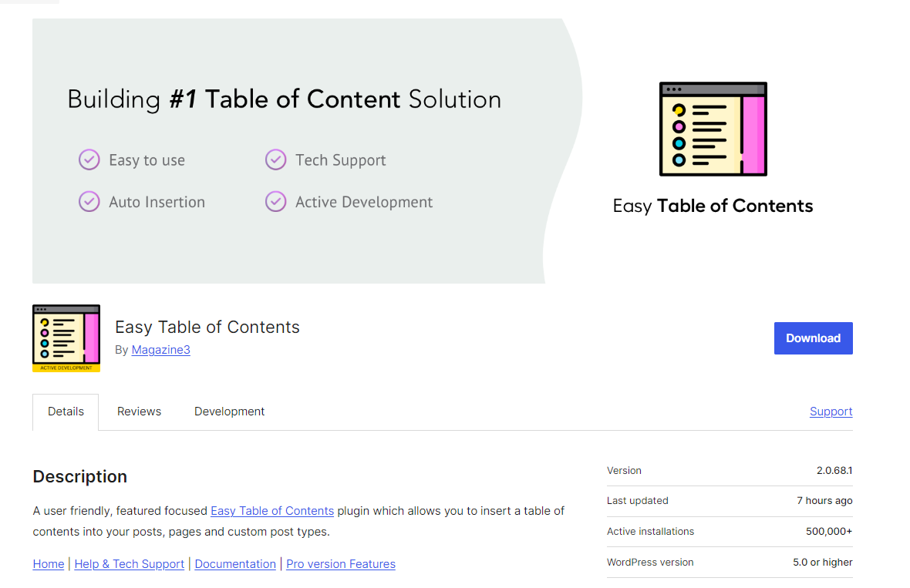The image size is (910, 588).
Task: Click the Download button
Action: (x=813, y=338)
